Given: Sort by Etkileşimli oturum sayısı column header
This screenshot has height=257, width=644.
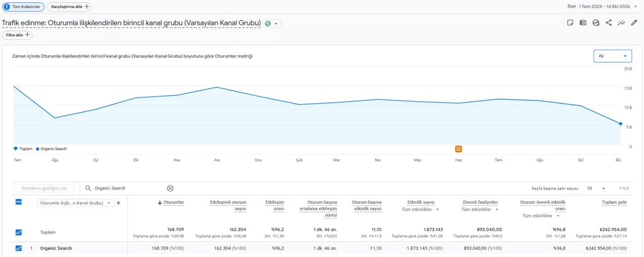Looking at the screenshot, I should tap(228, 205).
